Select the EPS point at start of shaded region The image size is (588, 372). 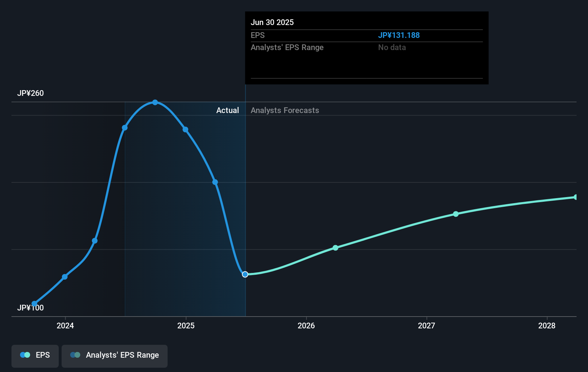pyautogui.click(x=125, y=128)
